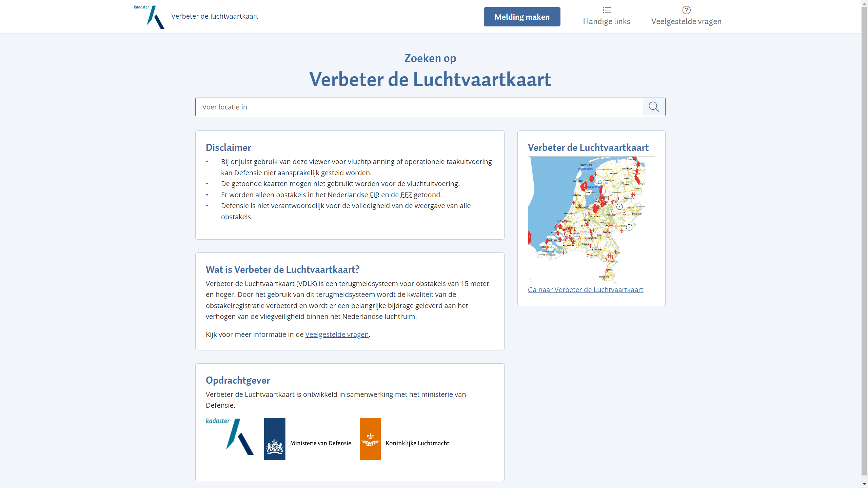Open the Netherlands obstacle map thumbnail
The height and width of the screenshot is (488, 868).
(x=591, y=220)
